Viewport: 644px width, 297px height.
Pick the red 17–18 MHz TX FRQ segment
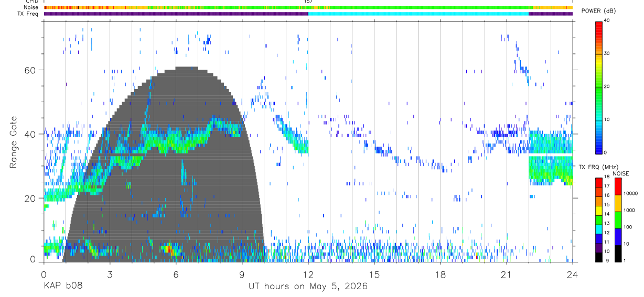pos(599,182)
